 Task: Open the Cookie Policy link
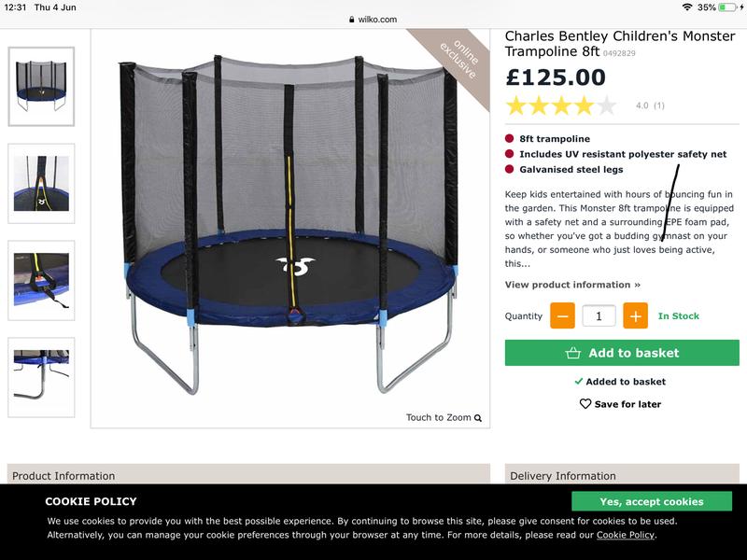pyautogui.click(x=626, y=535)
